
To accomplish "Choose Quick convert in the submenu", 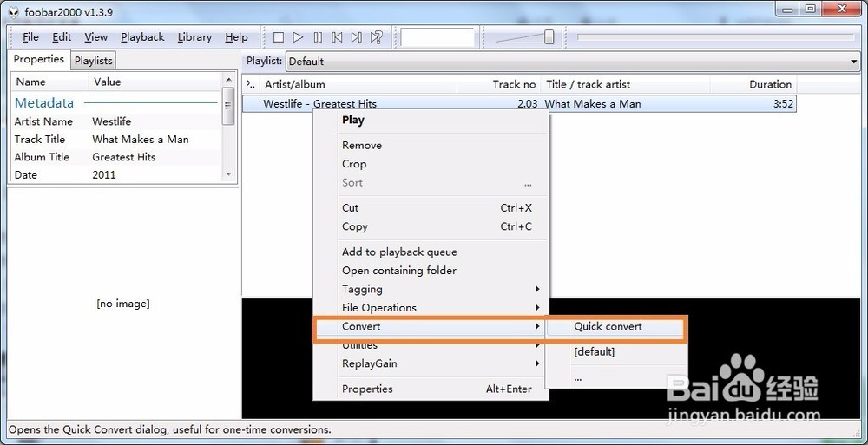I will tap(616, 326).
